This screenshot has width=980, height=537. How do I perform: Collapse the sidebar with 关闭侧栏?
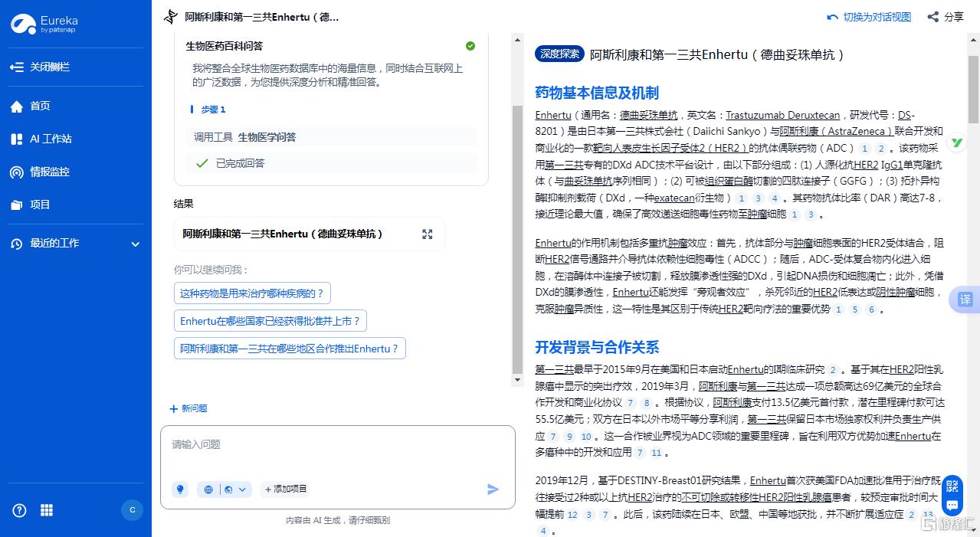(40, 67)
